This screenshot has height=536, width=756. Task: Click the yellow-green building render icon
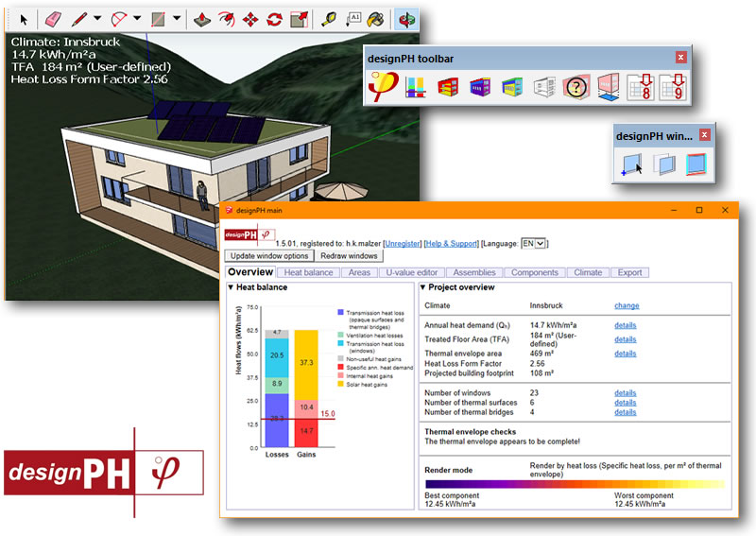coord(512,87)
